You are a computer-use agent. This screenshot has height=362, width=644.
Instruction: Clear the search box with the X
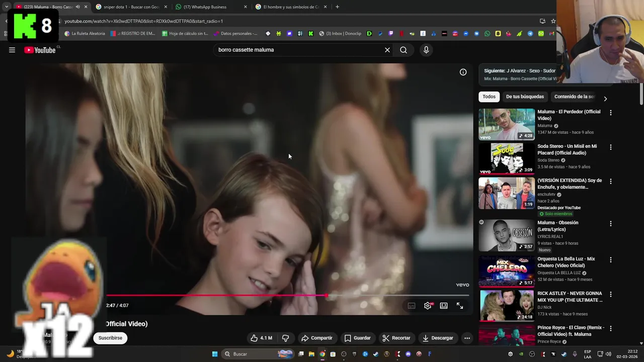coord(387,50)
